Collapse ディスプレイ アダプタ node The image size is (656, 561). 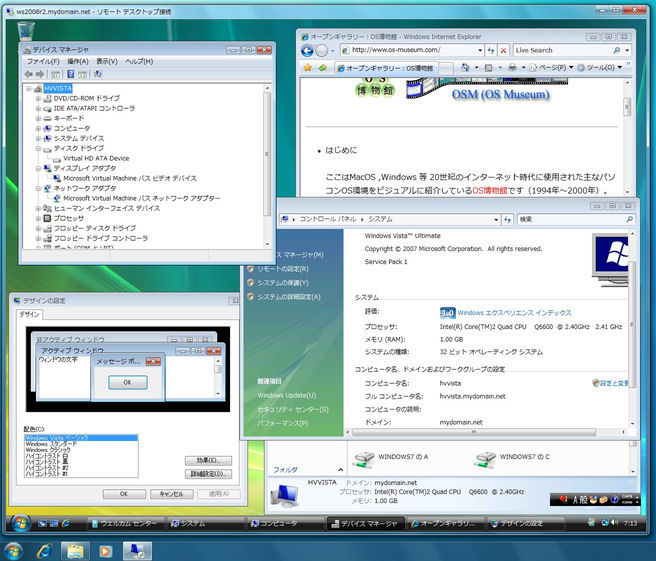(38, 169)
